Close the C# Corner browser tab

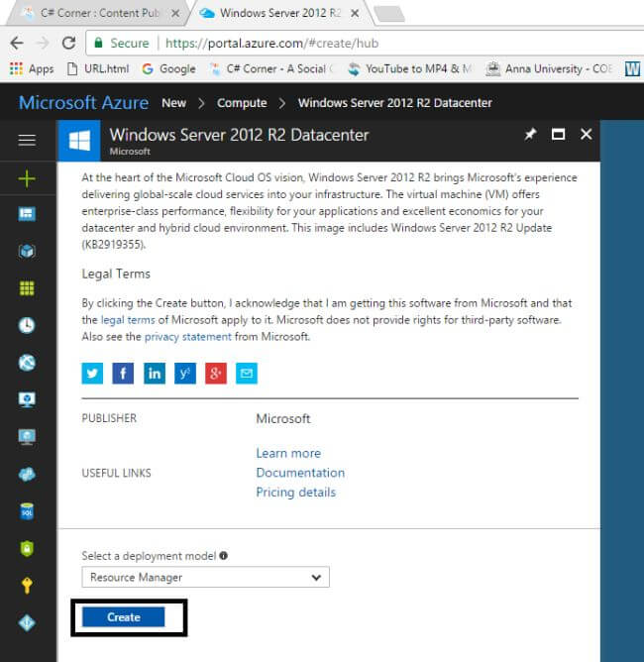(x=175, y=14)
